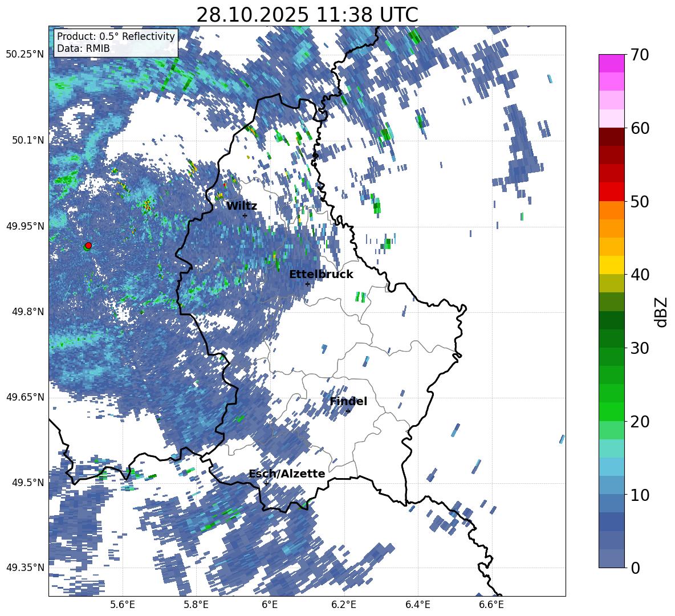The width and height of the screenshot is (675, 616).
Task: Click the dark red swatch just below 60 dBZ
Action: 611,137
